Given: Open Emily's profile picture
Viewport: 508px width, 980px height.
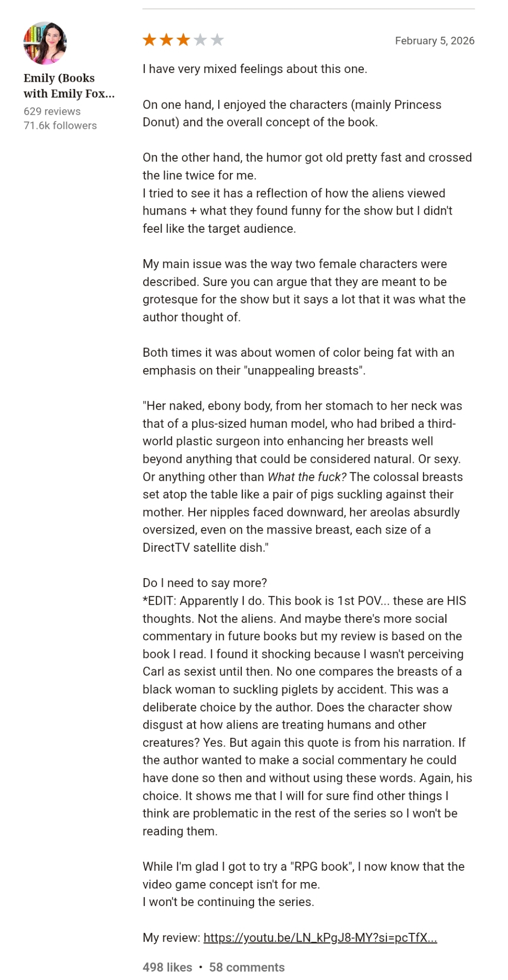Looking at the screenshot, I should pyautogui.click(x=45, y=43).
